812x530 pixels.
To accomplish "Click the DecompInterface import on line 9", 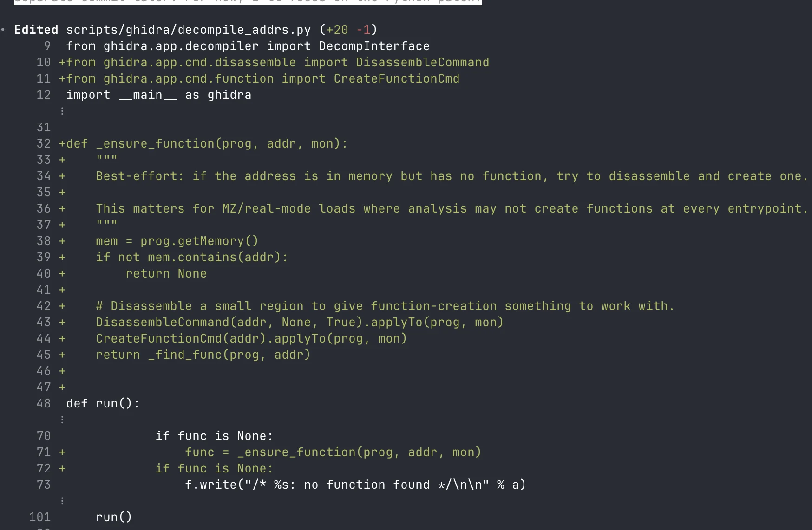I will (x=374, y=46).
